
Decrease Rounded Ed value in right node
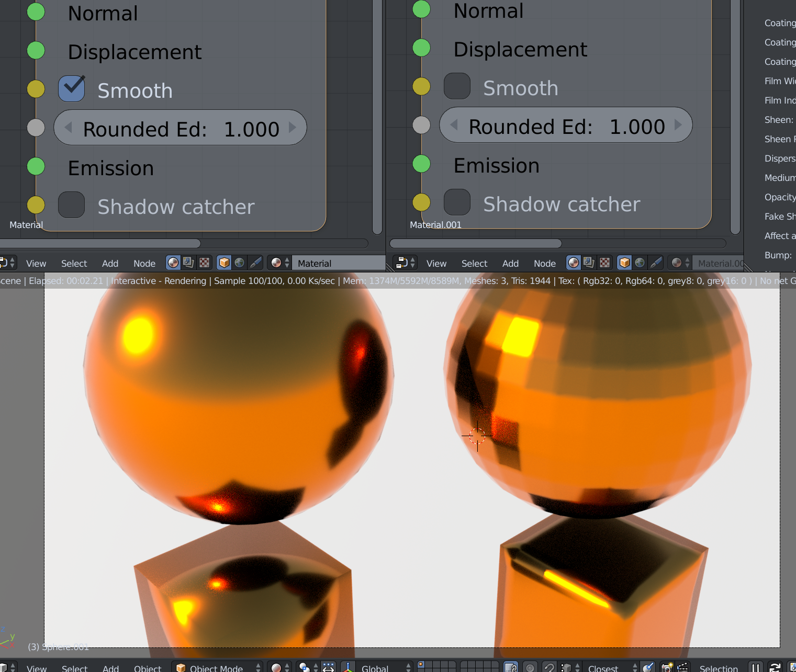coord(454,124)
